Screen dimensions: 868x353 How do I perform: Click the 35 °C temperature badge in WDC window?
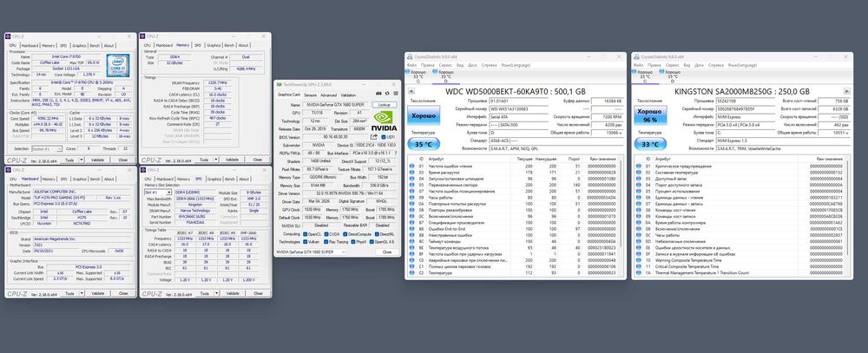[424, 144]
